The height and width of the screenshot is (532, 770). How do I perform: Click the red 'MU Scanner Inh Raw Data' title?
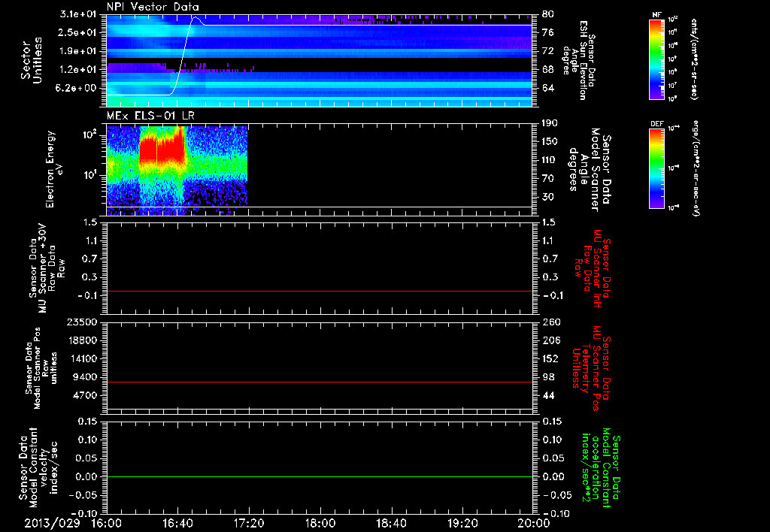(593, 268)
